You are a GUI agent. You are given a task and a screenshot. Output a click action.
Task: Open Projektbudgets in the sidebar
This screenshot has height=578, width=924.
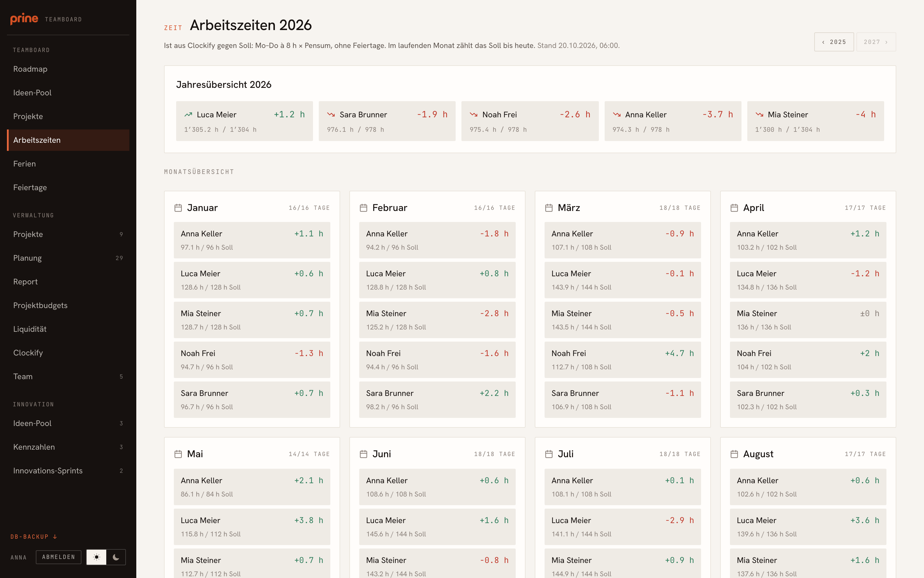[x=68, y=305]
